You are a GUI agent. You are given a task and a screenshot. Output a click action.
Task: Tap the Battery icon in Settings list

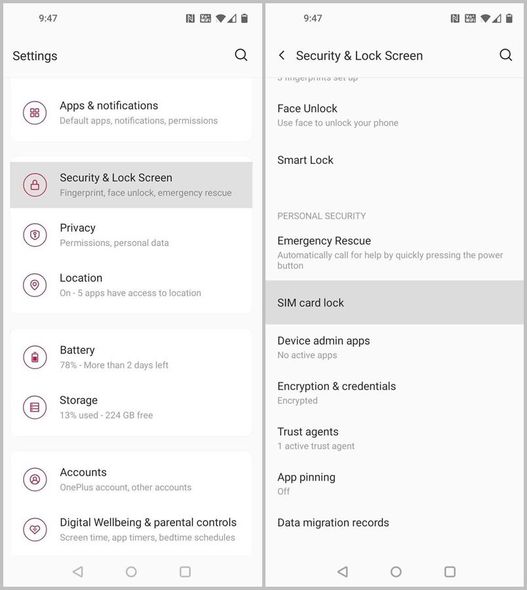coord(35,357)
